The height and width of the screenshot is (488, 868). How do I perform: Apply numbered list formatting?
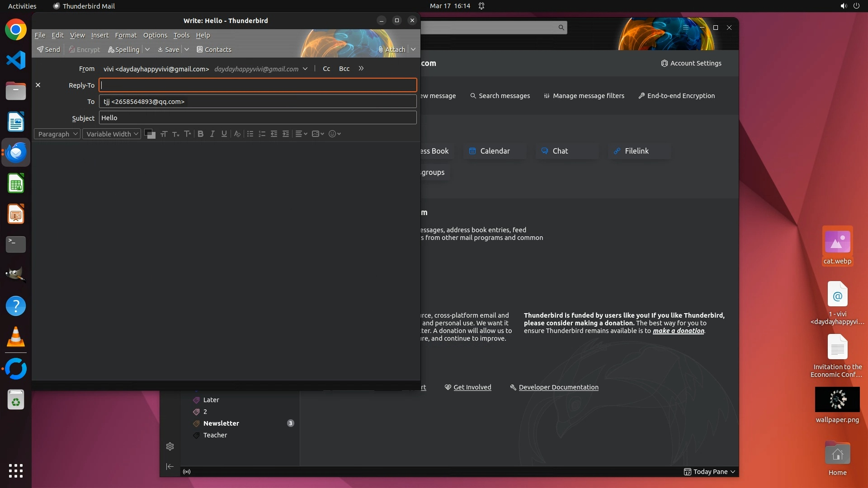pos(262,134)
